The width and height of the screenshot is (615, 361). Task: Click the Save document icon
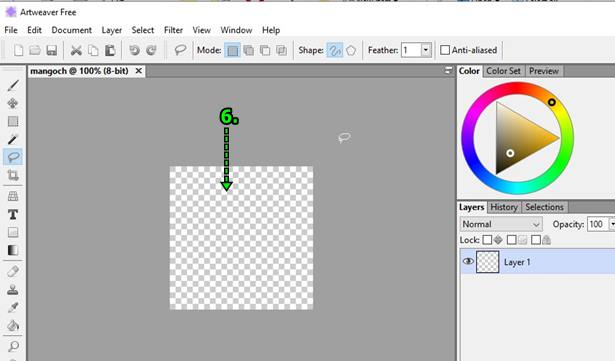tap(51, 50)
